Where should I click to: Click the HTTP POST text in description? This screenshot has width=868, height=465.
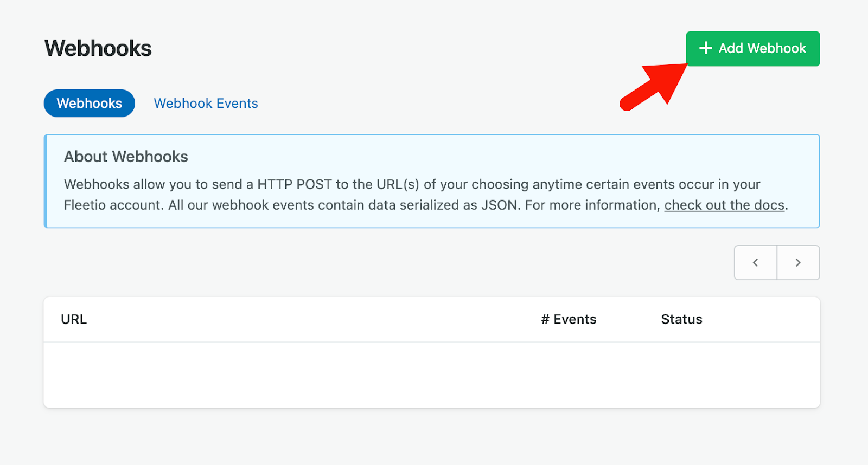[295, 184]
